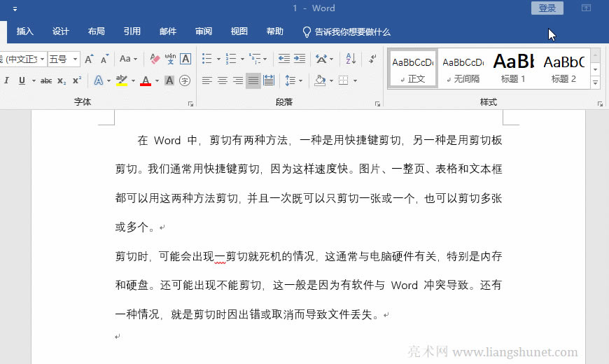Image resolution: width=609 pixels, height=364 pixels.
Task: Open the 布局 ribbon tab
Action: coord(97,31)
